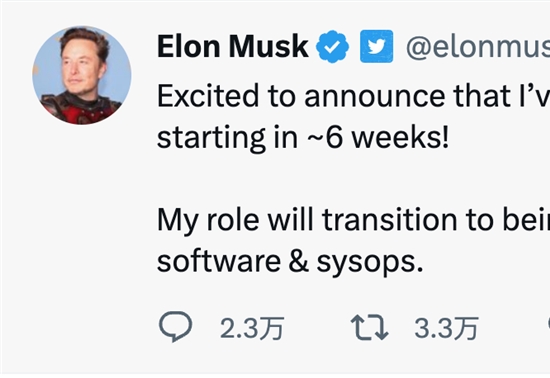
Task: Click the reply speech bubble icon
Action: (x=175, y=326)
